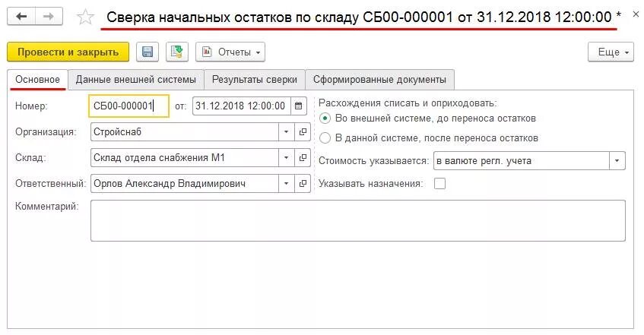The image size is (644, 335).
Task: Open Стройснаб organization card via open icon
Action: click(303, 131)
